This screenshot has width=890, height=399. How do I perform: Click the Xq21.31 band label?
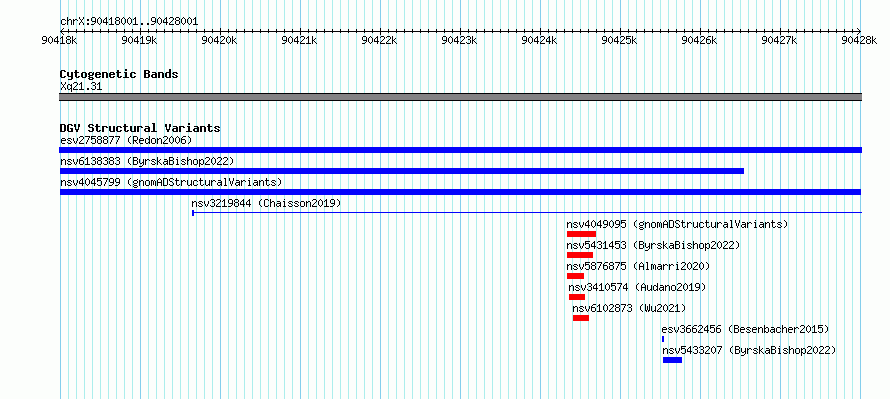[x=81, y=86]
